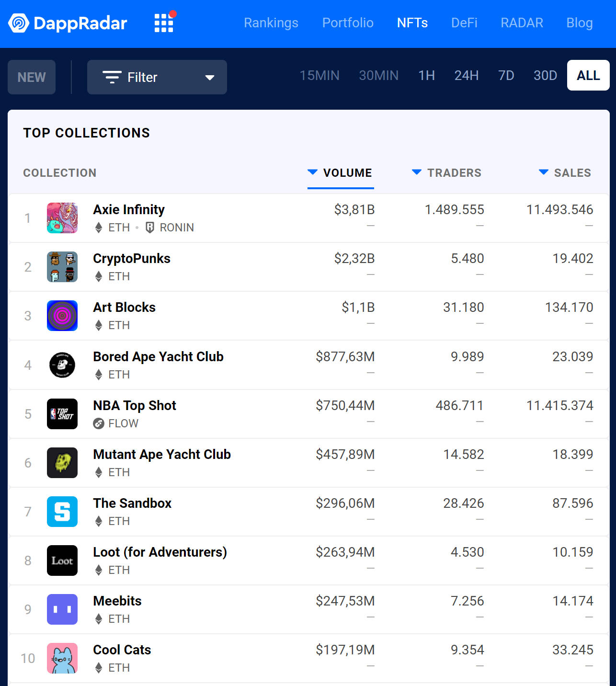The height and width of the screenshot is (686, 616).
Task: Click The Sandbox collection icon
Action: (62, 512)
